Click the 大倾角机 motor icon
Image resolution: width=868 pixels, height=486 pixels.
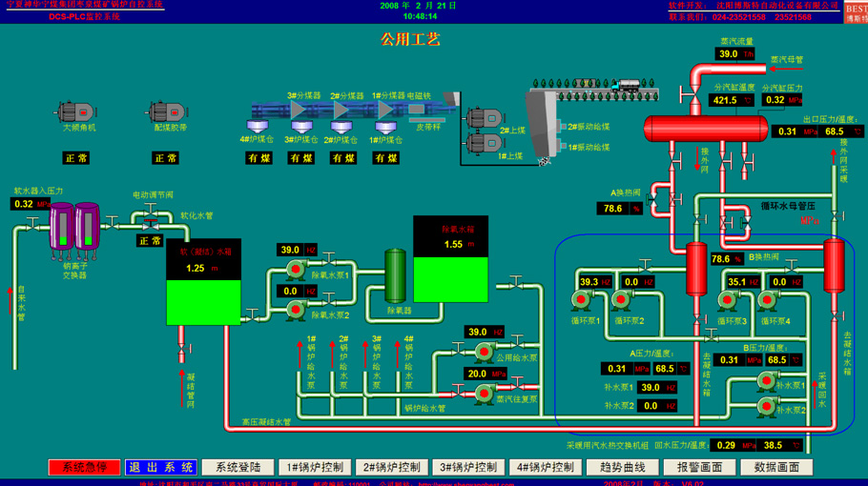[x=74, y=111]
